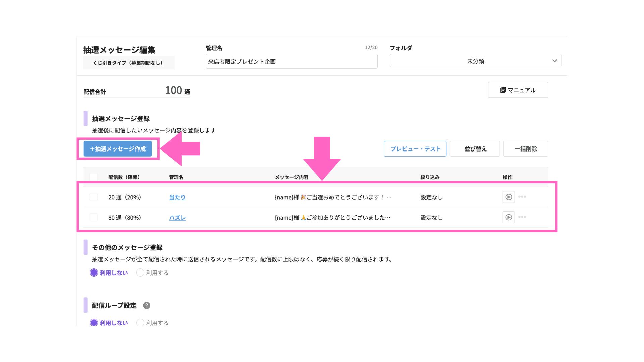Click the 80 通 (80%) cell
Image resolution: width=644 pixels, height=362 pixels.
click(125, 218)
